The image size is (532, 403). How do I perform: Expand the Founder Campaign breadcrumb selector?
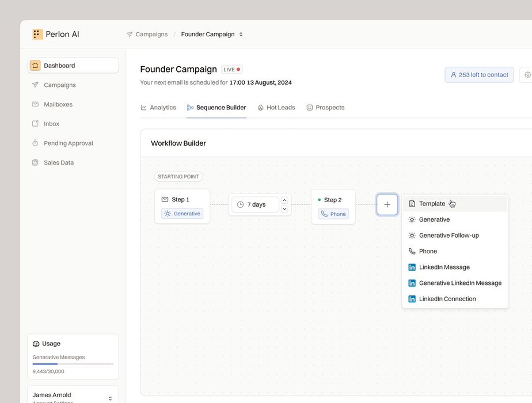[x=241, y=35]
